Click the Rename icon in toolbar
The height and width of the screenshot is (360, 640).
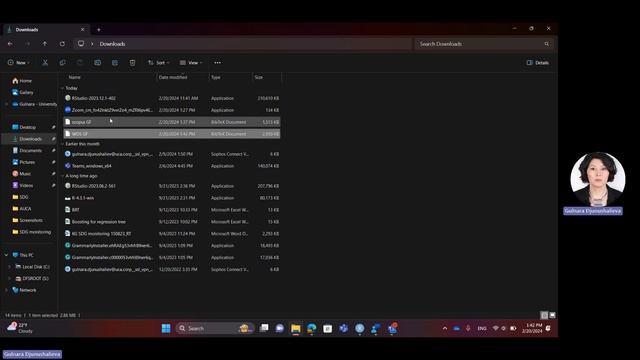pos(98,62)
